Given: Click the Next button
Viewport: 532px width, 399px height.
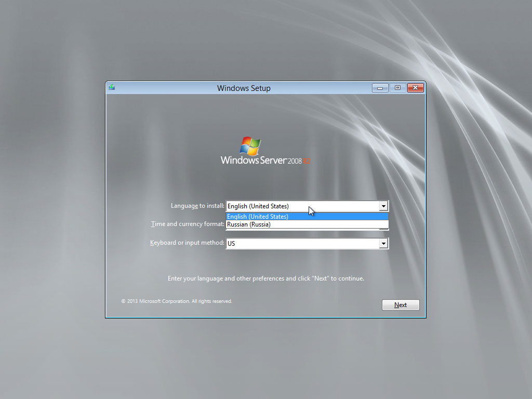Looking at the screenshot, I should click(401, 304).
